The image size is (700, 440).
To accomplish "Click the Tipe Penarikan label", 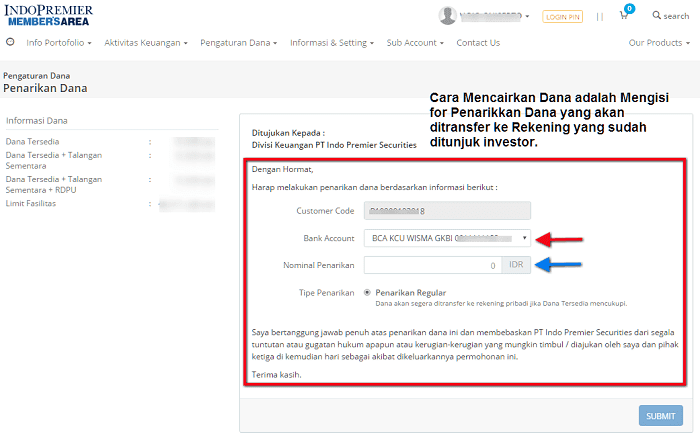I will click(x=326, y=293).
